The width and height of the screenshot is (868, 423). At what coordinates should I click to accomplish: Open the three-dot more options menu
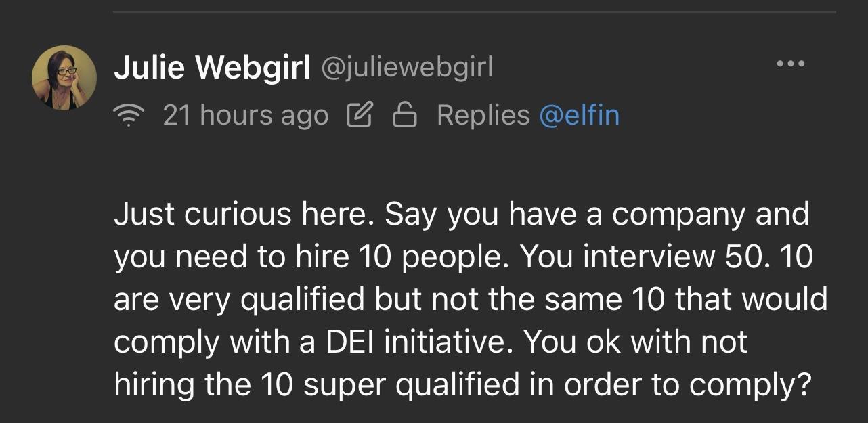coord(790,64)
